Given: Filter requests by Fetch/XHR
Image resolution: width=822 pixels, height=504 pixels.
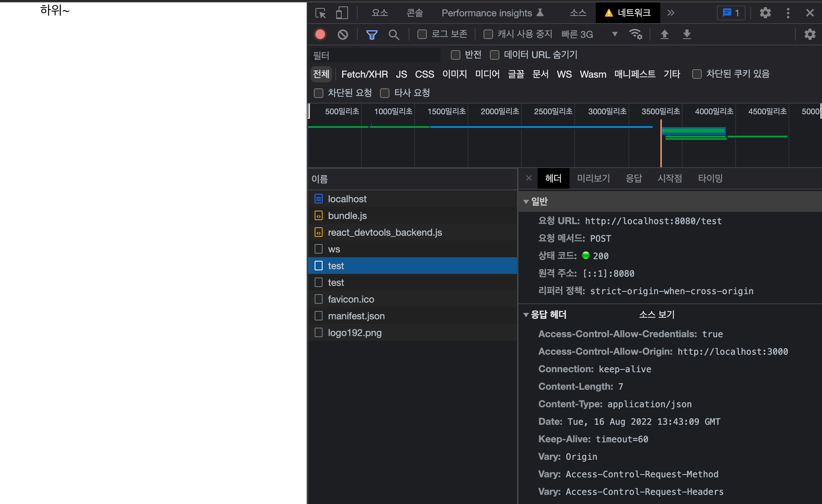Looking at the screenshot, I should 364,74.
